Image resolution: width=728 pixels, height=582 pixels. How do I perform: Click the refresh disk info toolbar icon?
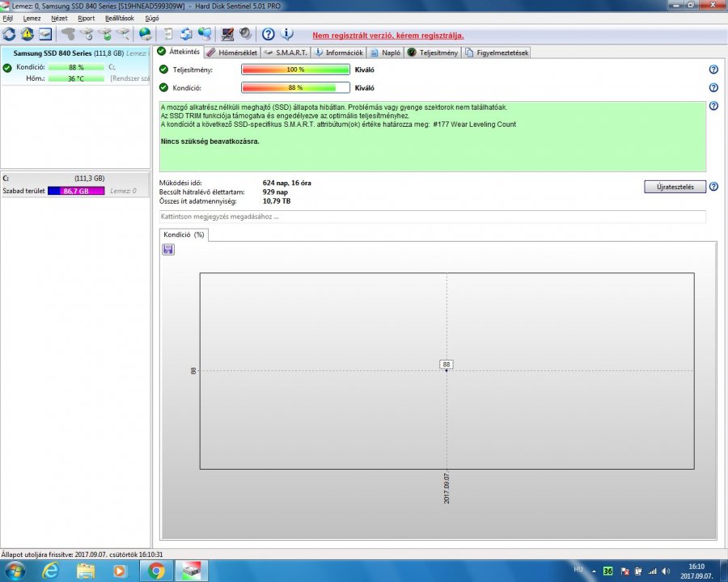tap(9, 34)
